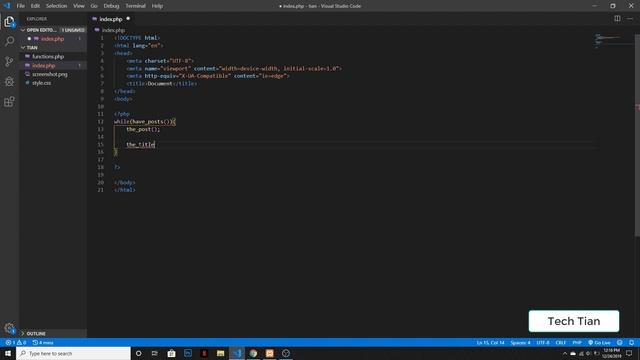
Task: Open style.css in the explorer
Action: [x=41, y=83]
